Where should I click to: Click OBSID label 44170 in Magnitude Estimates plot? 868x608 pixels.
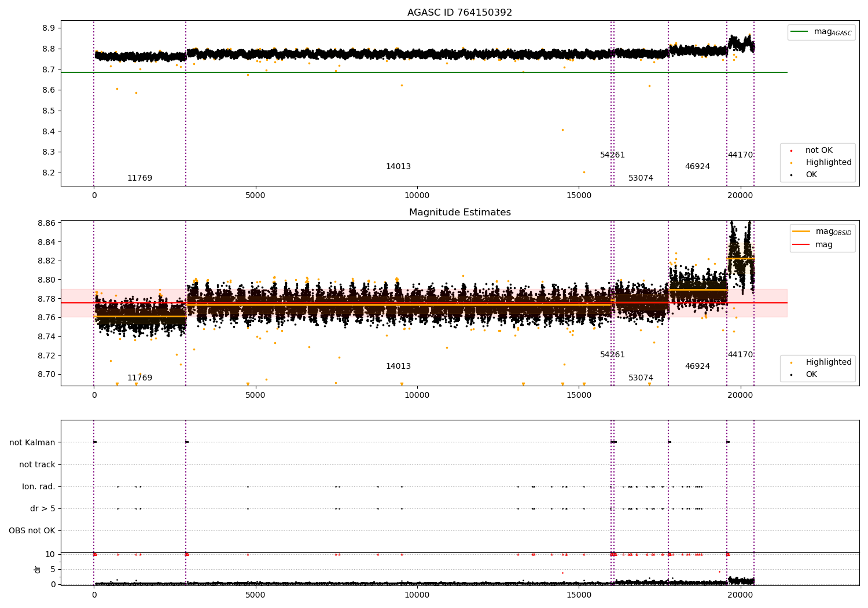[x=740, y=355]
